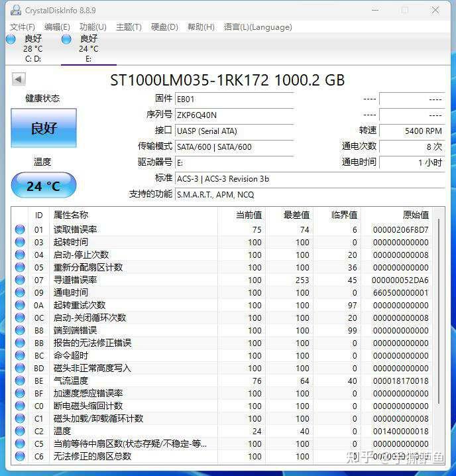Screen dimensions: 456x476
Task: Open the 功能(U) menu
Action: (93, 27)
